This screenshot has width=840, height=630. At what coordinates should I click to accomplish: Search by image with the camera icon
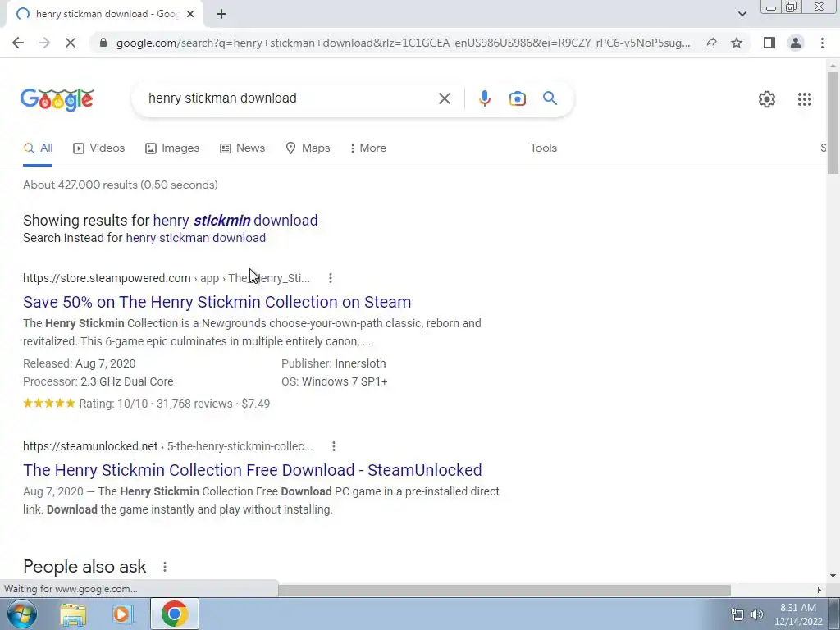pyautogui.click(x=517, y=98)
